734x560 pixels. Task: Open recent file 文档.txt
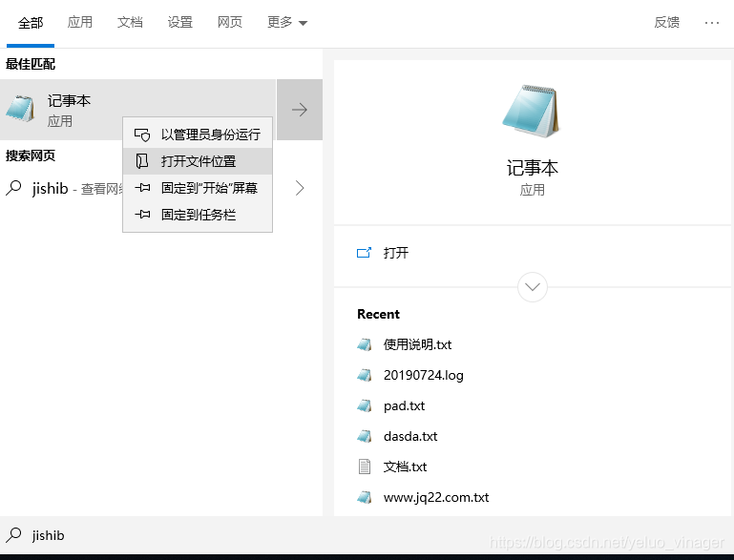(x=405, y=467)
